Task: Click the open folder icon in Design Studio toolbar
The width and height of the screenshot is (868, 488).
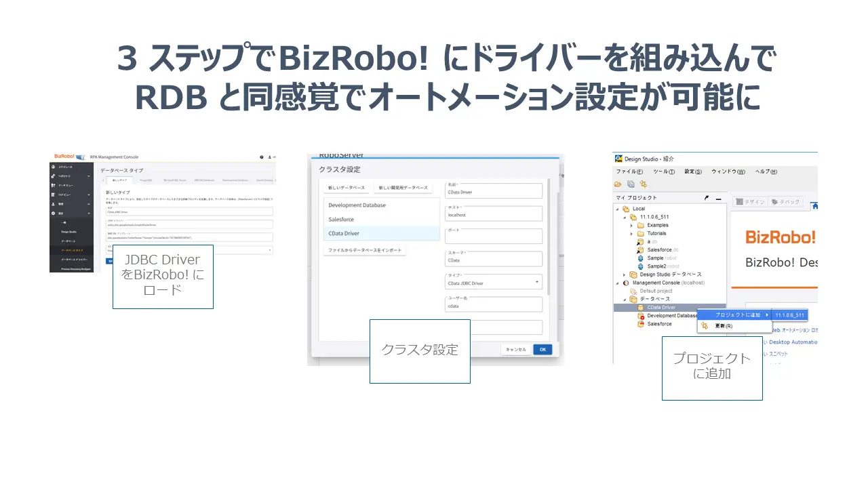Action: tap(618, 184)
